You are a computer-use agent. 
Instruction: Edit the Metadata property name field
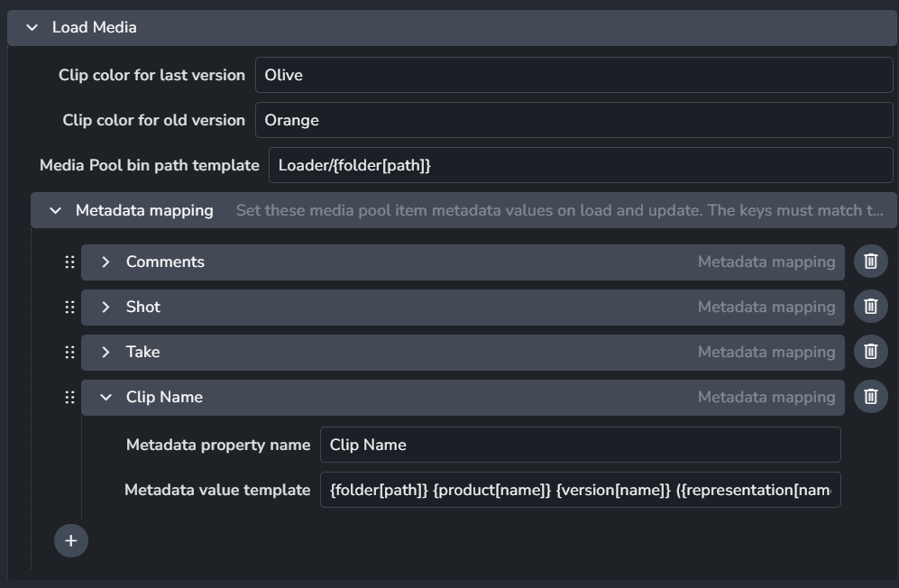(580, 445)
